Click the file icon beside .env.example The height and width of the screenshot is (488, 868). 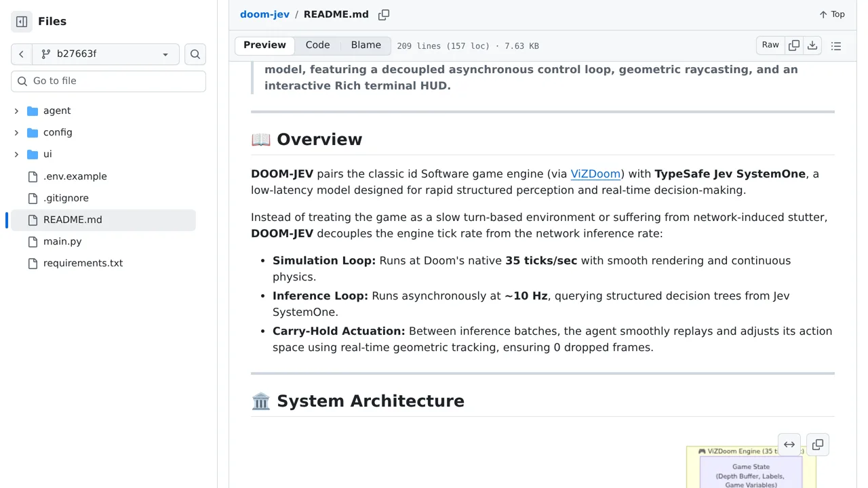tap(33, 176)
